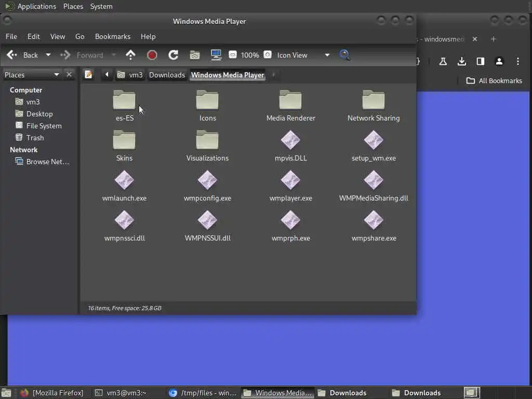
Task: Click Windows Media Player path button
Action: [228, 75]
